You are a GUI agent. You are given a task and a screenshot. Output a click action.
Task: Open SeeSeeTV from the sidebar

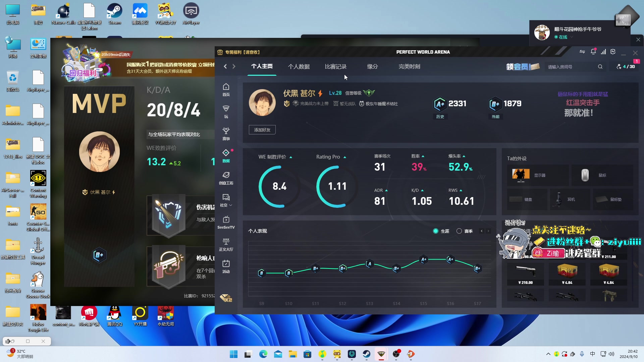[226, 222]
